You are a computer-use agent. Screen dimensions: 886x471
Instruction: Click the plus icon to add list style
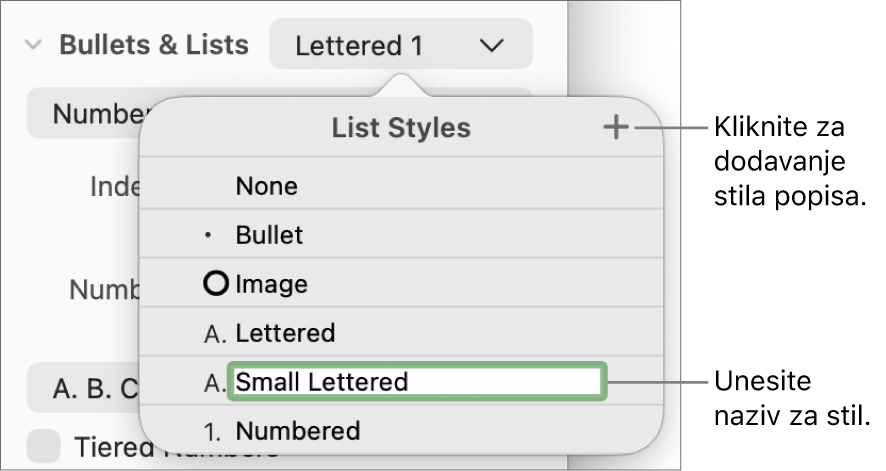pos(617,128)
